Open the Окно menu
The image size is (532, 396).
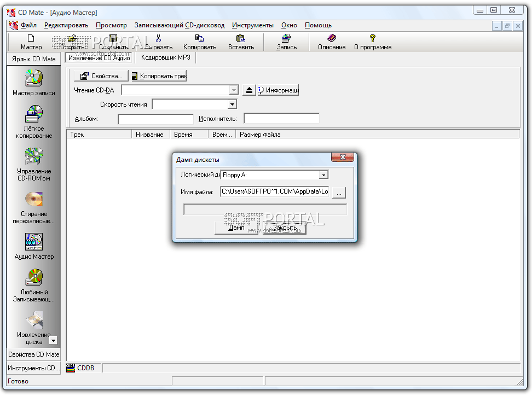click(x=289, y=25)
